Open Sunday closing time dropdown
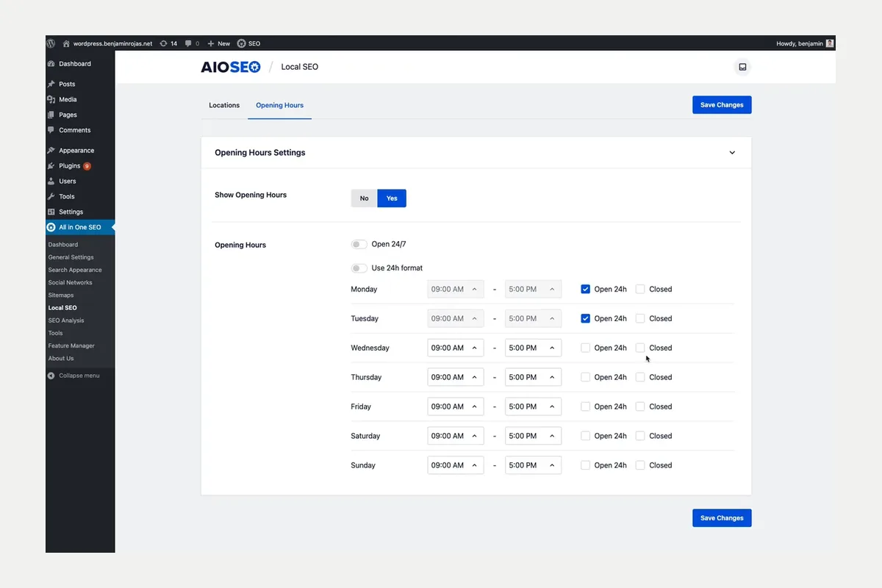Viewport: 882px width, 588px height. pyautogui.click(x=533, y=465)
